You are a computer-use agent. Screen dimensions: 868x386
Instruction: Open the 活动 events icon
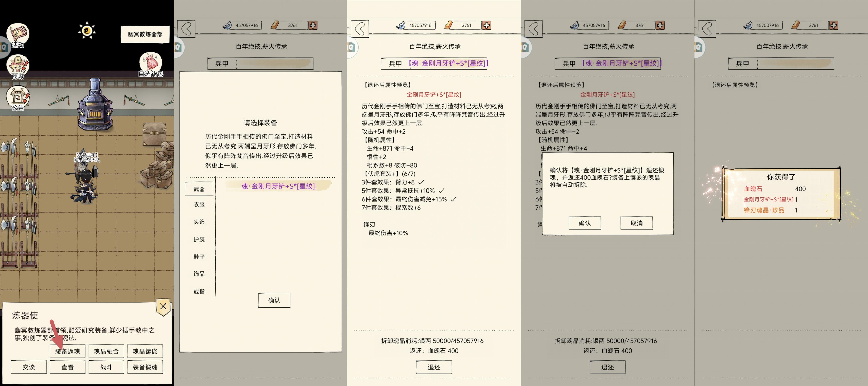pyautogui.click(x=18, y=35)
